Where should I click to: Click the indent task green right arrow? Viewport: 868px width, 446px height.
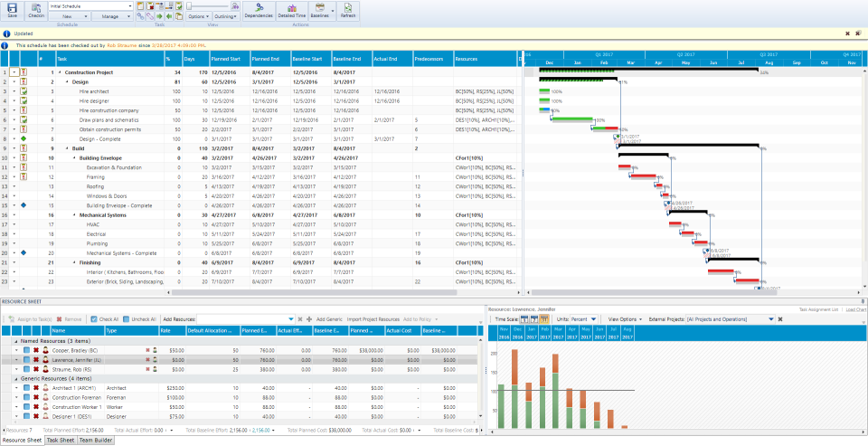coord(159,16)
